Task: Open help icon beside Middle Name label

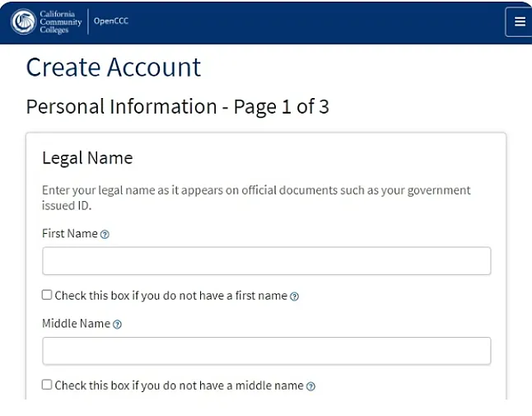Action: click(117, 325)
